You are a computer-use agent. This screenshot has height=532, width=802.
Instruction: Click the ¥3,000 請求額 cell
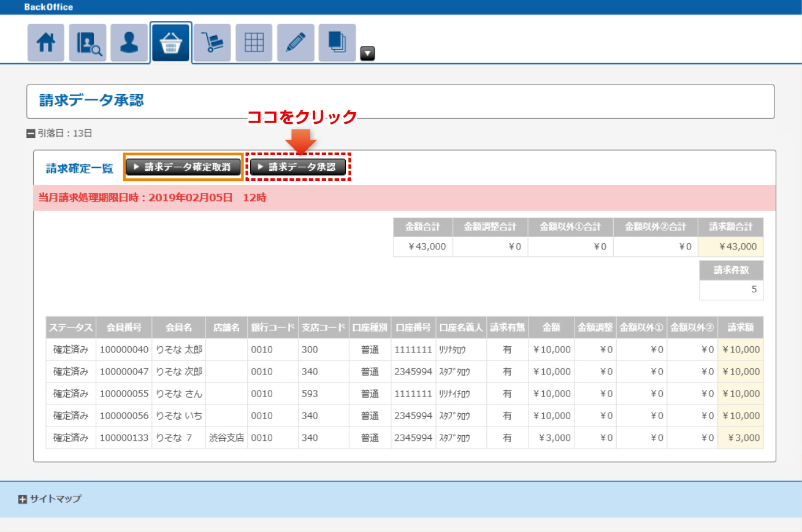[741, 438]
